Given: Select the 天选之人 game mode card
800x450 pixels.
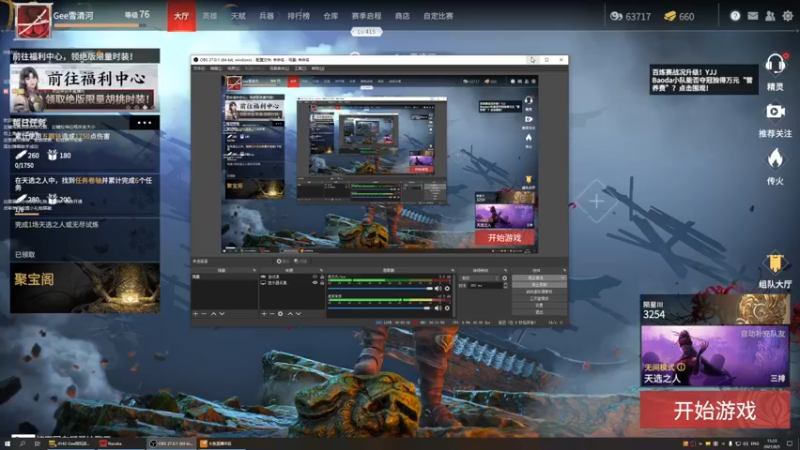Looking at the screenshot, I should coord(715,356).
